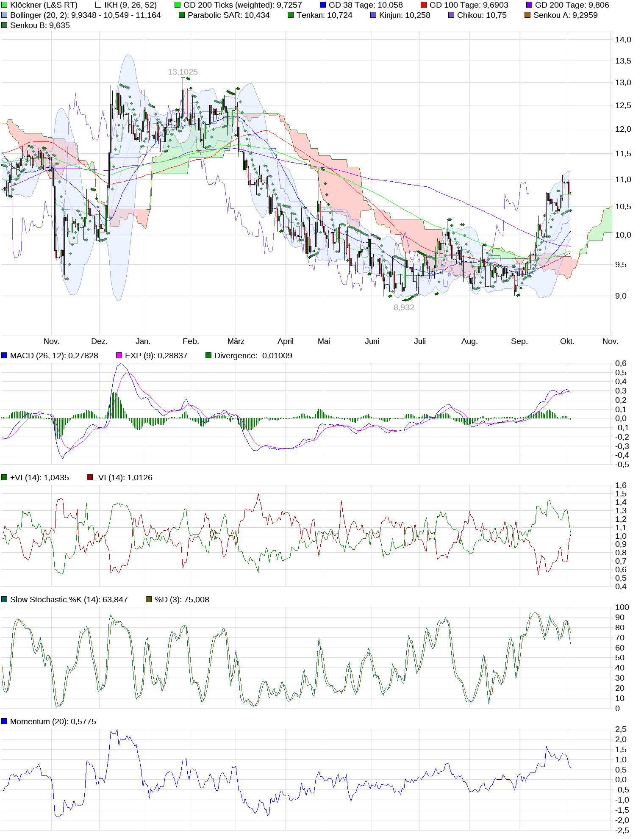Viewport: 644px width, 839px height.
Task: Select the purple GD 200 Tage legend swatch
Action: tap(529, 5)
